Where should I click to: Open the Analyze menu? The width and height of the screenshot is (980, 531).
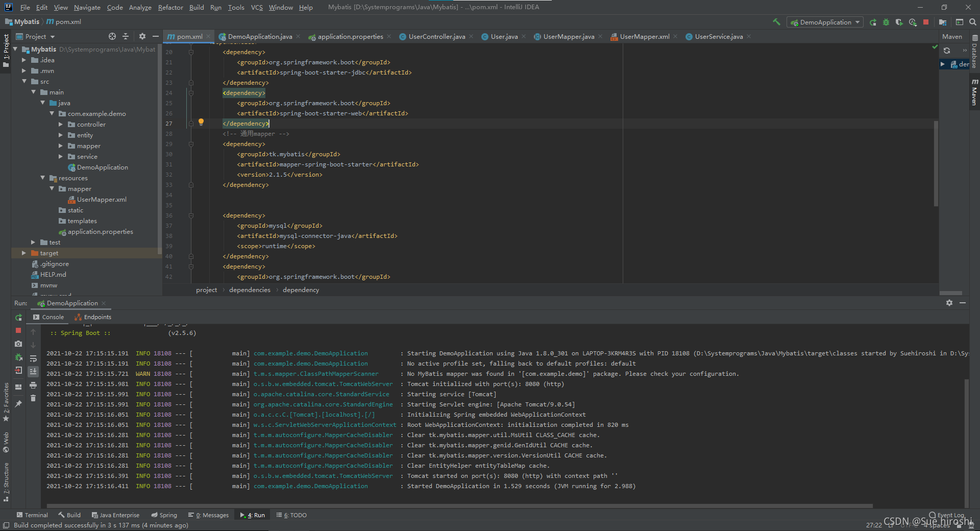click(140, 7)
